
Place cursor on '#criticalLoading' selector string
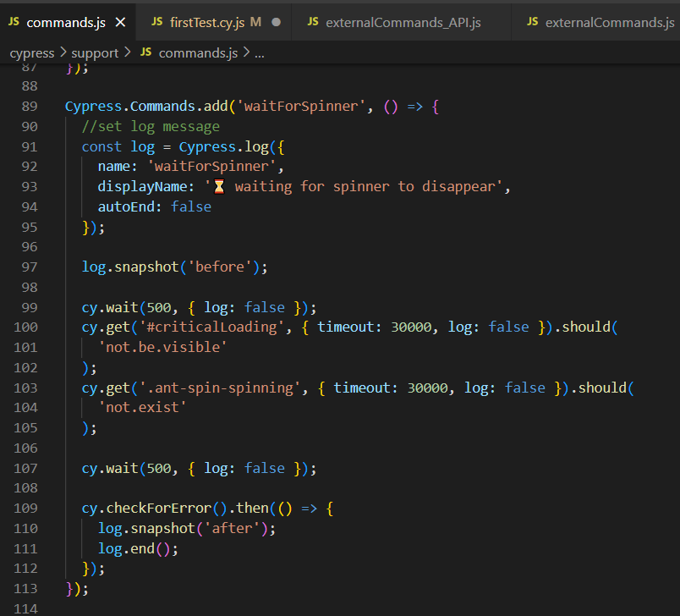pos(212,327)
